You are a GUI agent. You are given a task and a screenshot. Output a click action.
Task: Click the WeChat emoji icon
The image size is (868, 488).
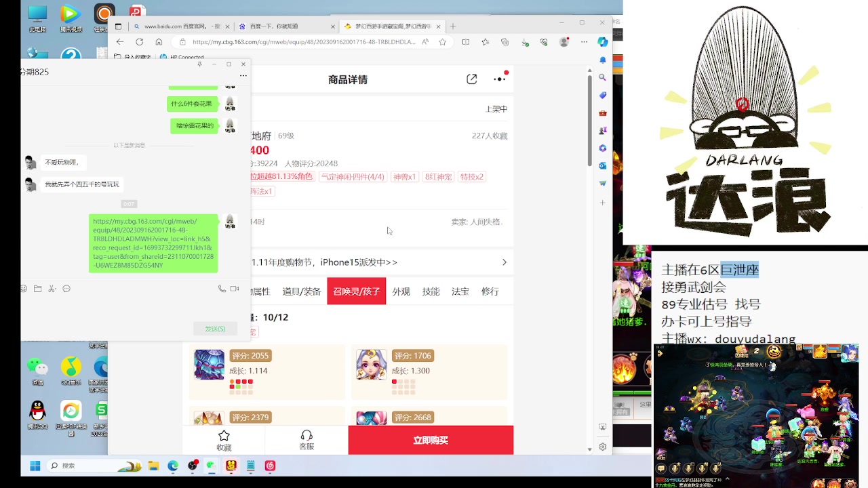(24, 289)
